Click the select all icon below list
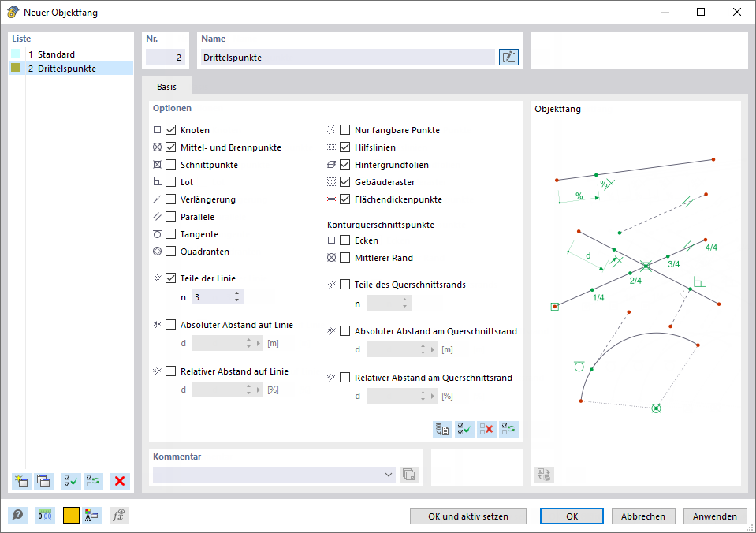Image resolution: width=756 pixels, height=533 pixels. 72,481
